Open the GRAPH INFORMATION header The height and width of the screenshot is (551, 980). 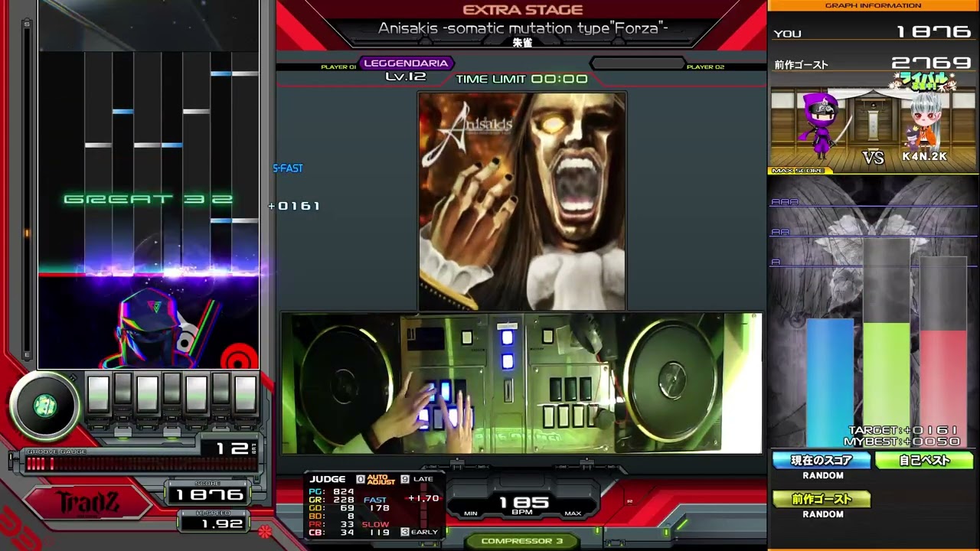pyautogui.click(x=873, y=5)
